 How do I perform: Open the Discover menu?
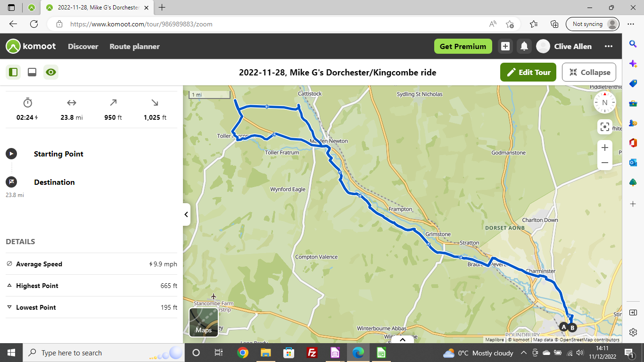83,46
